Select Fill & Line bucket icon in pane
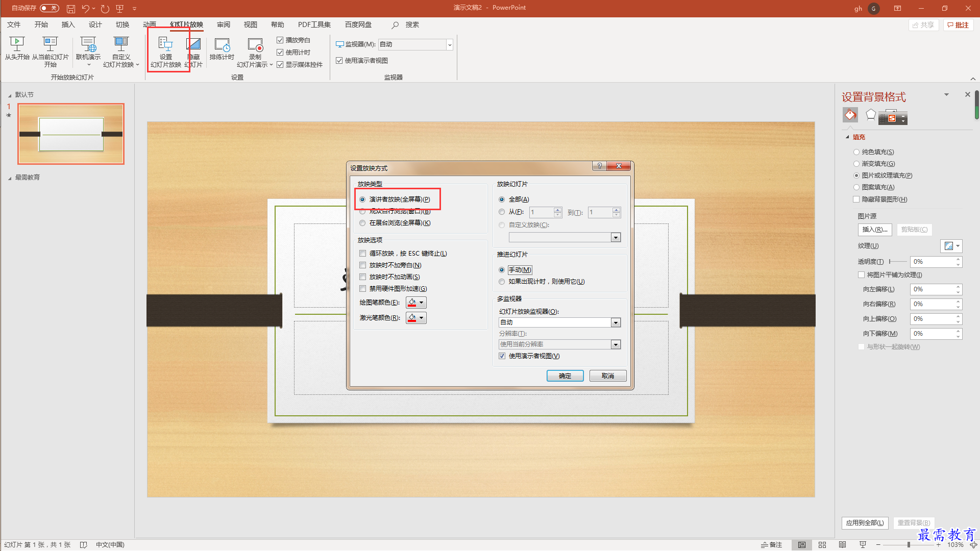The width and height of the screenshot is (980, 551). pyautogui.click(x=850, y=115)
